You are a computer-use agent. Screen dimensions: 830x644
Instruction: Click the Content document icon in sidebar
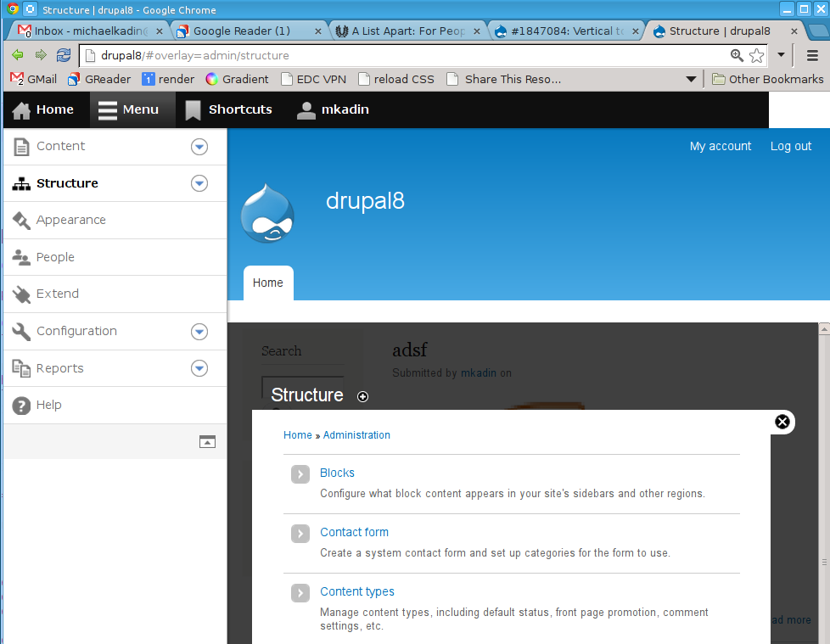[21, 147]
